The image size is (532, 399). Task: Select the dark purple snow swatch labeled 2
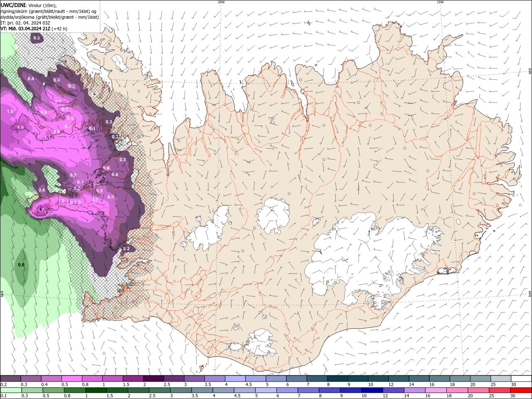153,379
